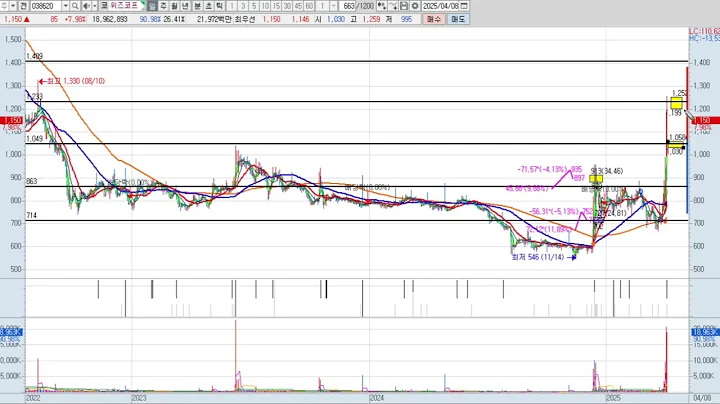The height and width of the screenshot is (404, 720).
Task: Open the stock code 038620 dropdown arrow
Action: tap(66, 6)
